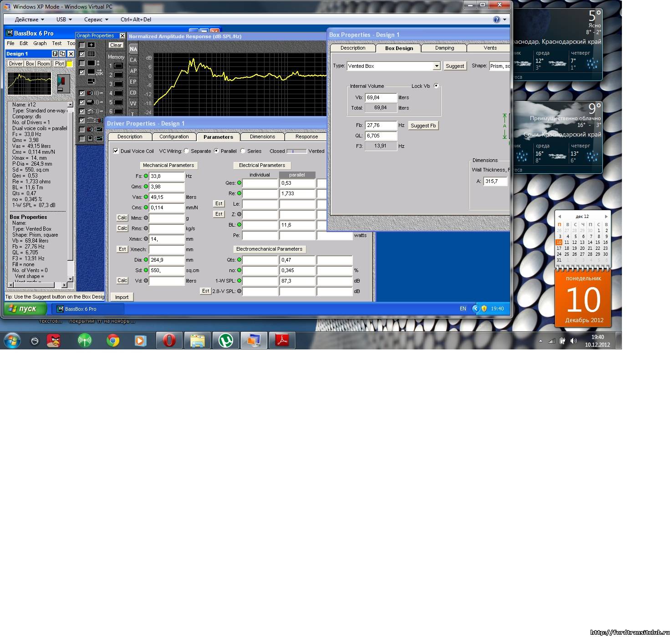Screen dimensions: 672x637
Task: Save Design 1 with the floppy icon
Action: pos(55,54)
